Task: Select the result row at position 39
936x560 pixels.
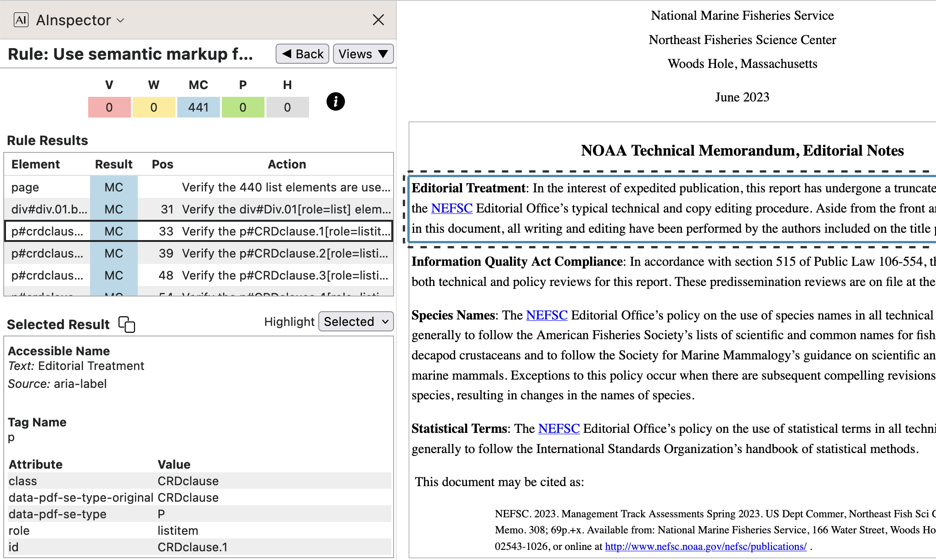Action: pyautogui.click(x=198, y=253)
